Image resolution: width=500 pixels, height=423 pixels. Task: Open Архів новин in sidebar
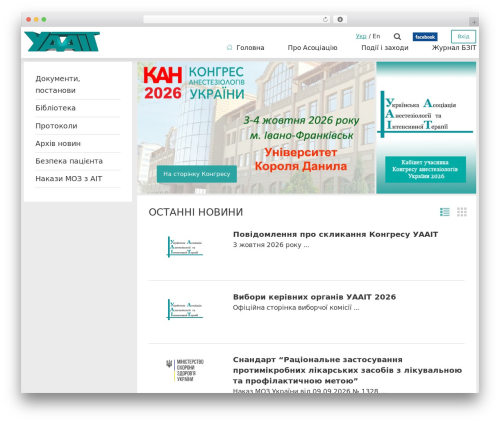(x=58, y=144)
